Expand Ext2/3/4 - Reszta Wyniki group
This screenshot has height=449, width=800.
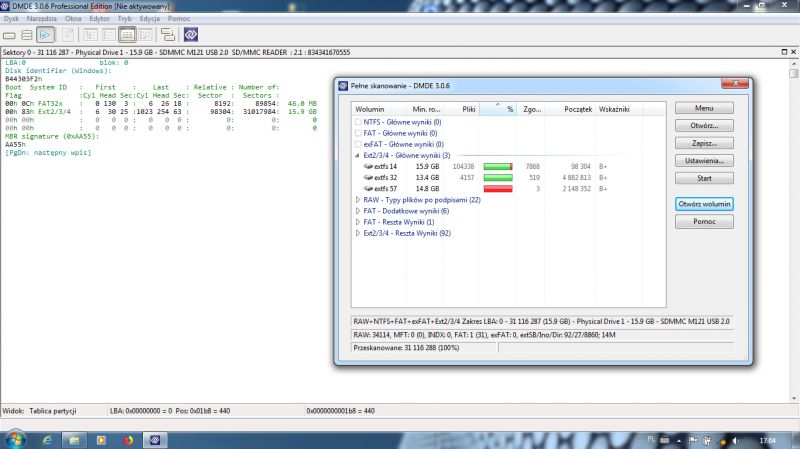click(358, 233)
